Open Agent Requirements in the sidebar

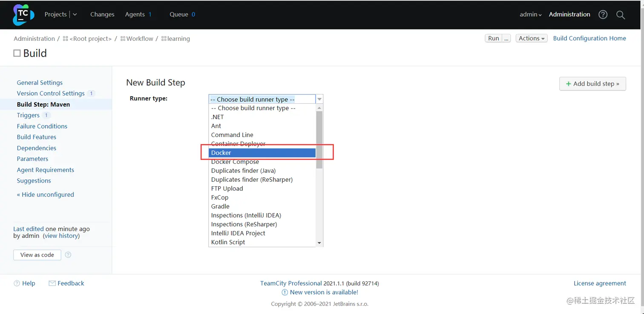click(46, 170)
